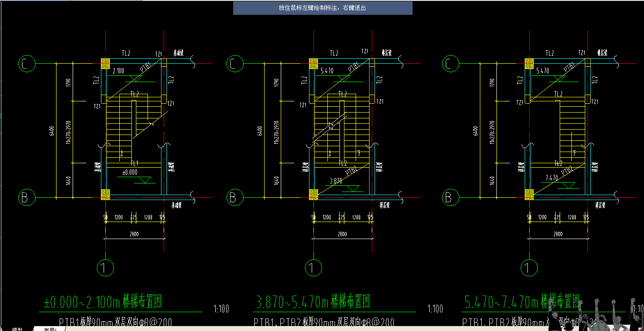The height and width of the screenshot is (331, 644).
Task: Switch to the 模型 model tab
Action: [17, 329]
